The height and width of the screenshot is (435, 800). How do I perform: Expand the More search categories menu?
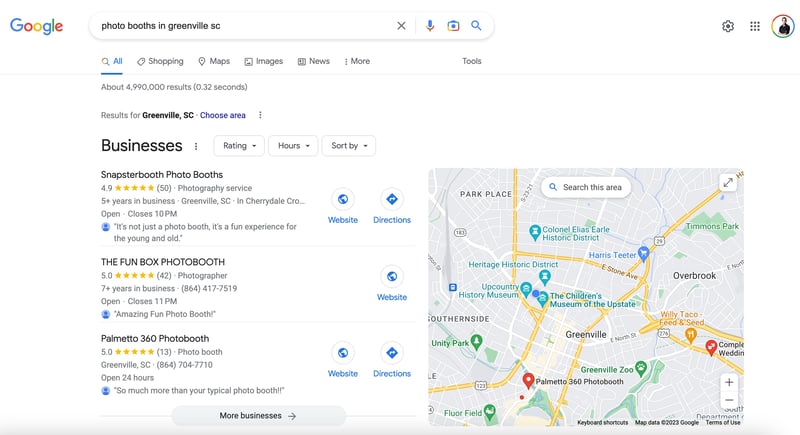point(357,61)
